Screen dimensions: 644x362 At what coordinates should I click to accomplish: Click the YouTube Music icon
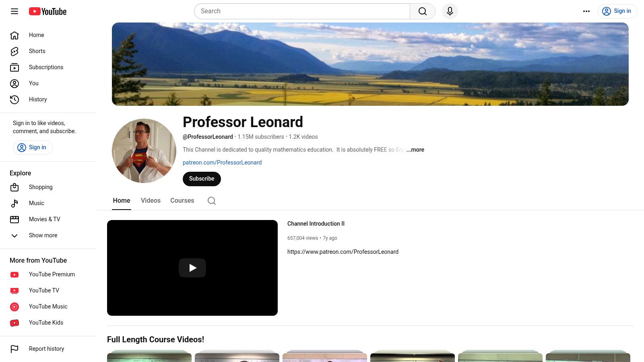tap(14, 307)
